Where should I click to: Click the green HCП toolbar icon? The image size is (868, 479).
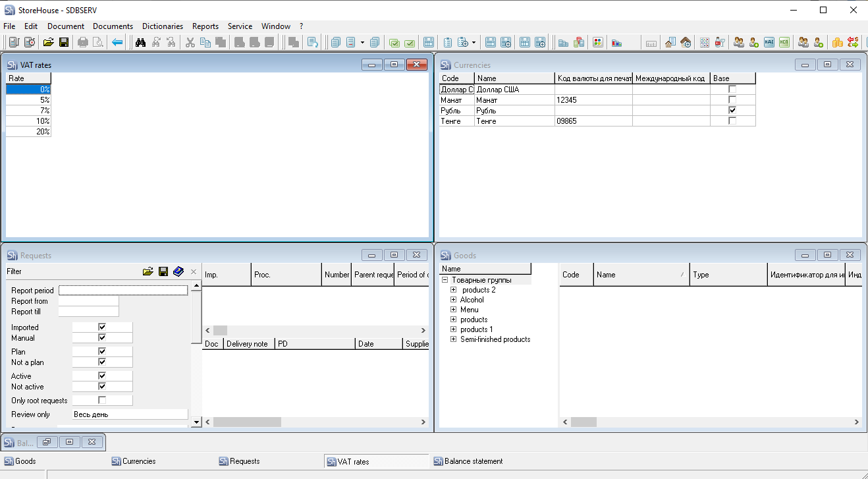(784, 43)
